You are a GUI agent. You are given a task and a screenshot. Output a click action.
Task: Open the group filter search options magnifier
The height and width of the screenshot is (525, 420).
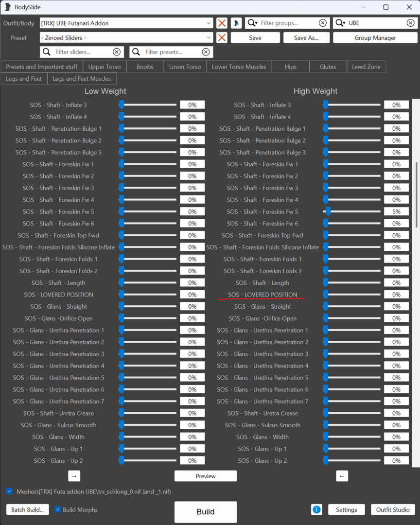coord(252,23)
